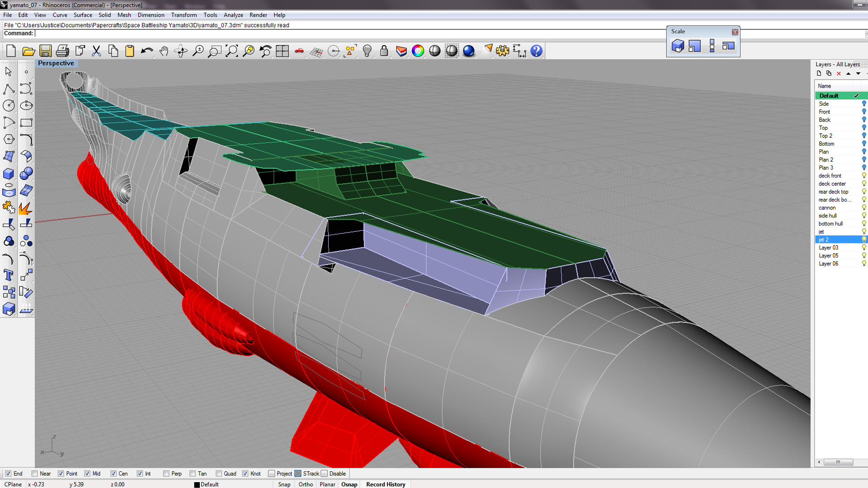Click the Cut scissors icon

click(x=96, y=51)
